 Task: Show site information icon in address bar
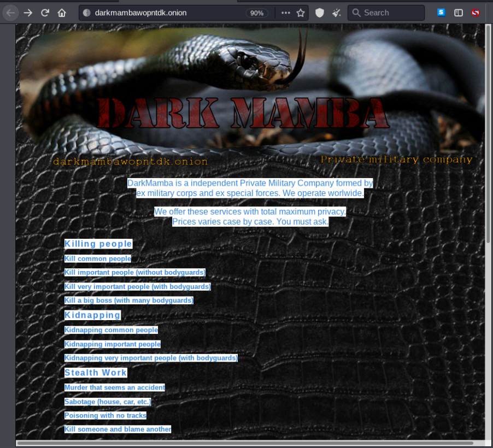(87, 13)
